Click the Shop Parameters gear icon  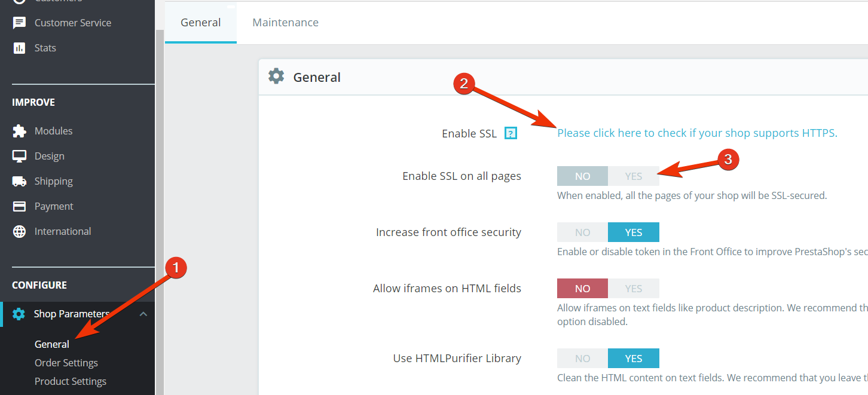click(19, 314)
